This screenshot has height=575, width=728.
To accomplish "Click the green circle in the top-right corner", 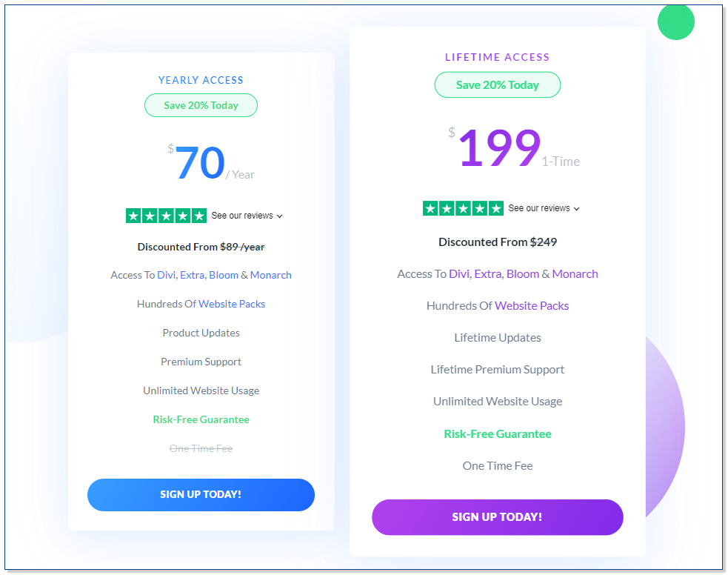I will (x=675, y=22).
